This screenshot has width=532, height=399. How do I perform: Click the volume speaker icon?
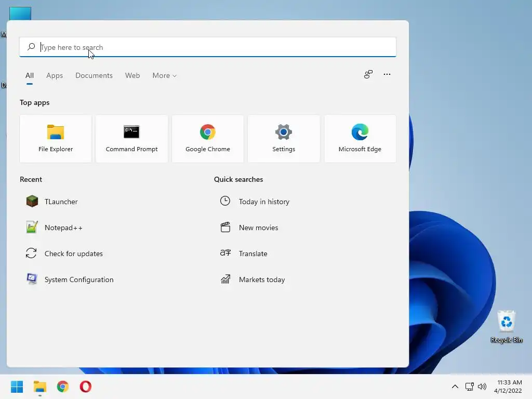tap(482, 387)
